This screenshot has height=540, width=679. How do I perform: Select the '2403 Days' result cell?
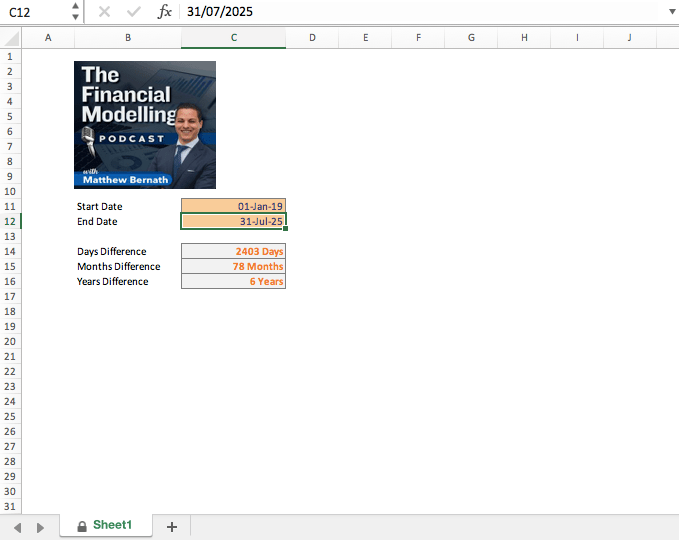(x=233, y=252)
